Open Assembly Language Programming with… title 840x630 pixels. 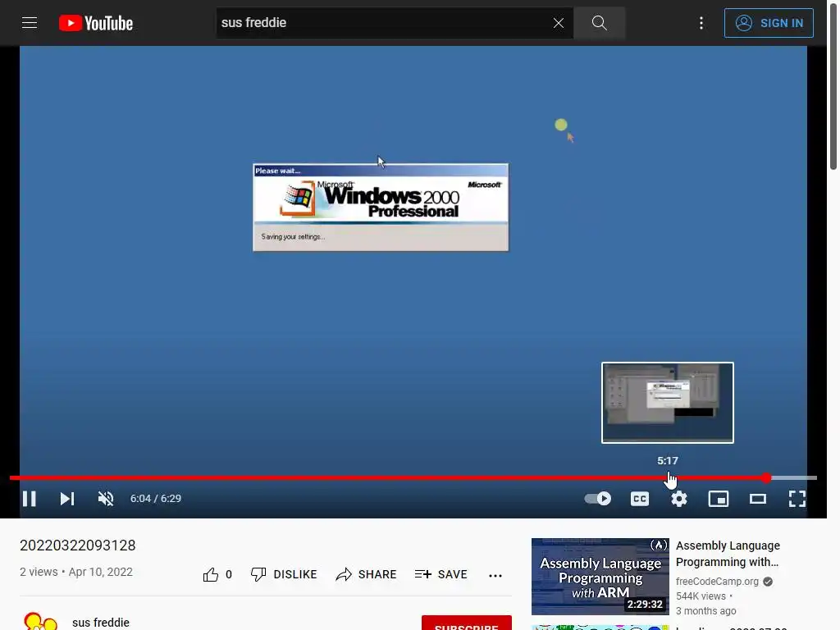tap(728, 554)
